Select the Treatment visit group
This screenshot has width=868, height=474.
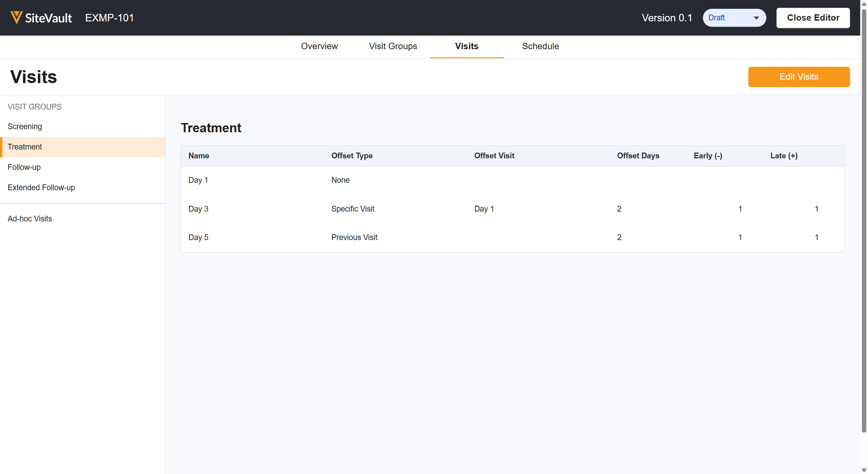coord(24,147)
